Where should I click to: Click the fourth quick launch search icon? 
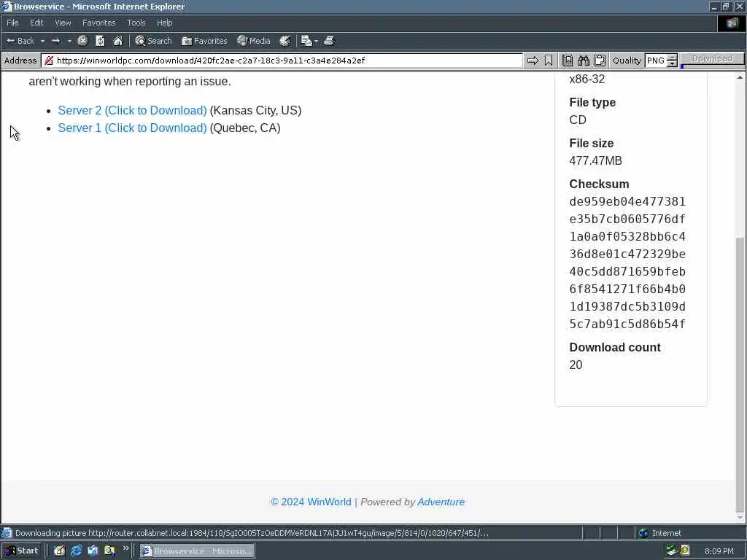(109, 551)
